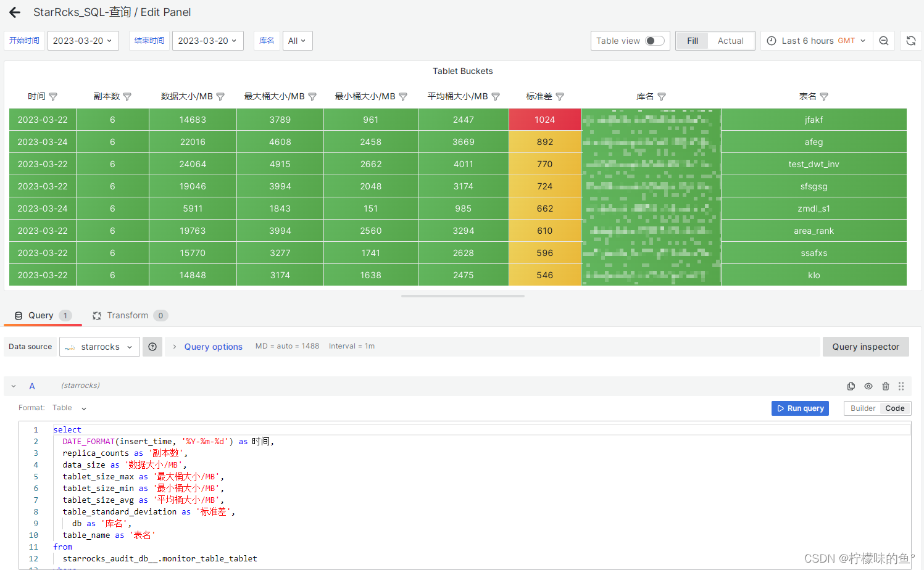Screen dimensions: 924x570
Task: Delete query A using the trash icon
Action: 885,386
